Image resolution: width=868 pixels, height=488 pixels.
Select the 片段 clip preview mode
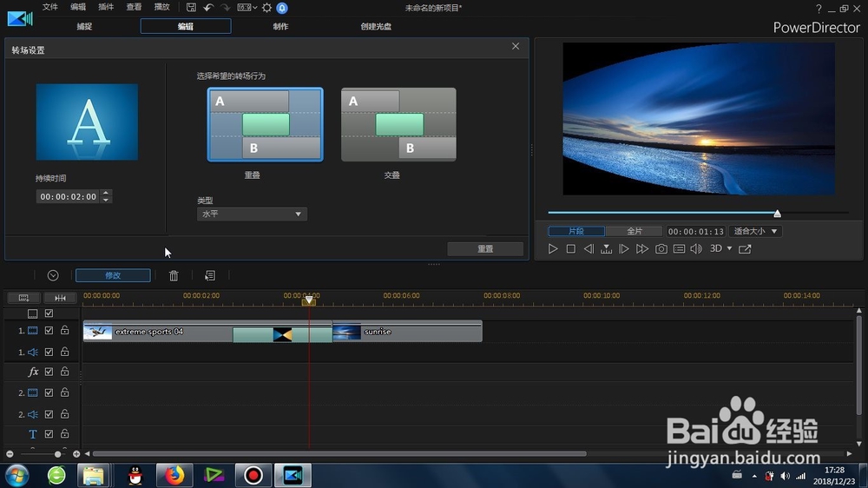pos(576,231)
